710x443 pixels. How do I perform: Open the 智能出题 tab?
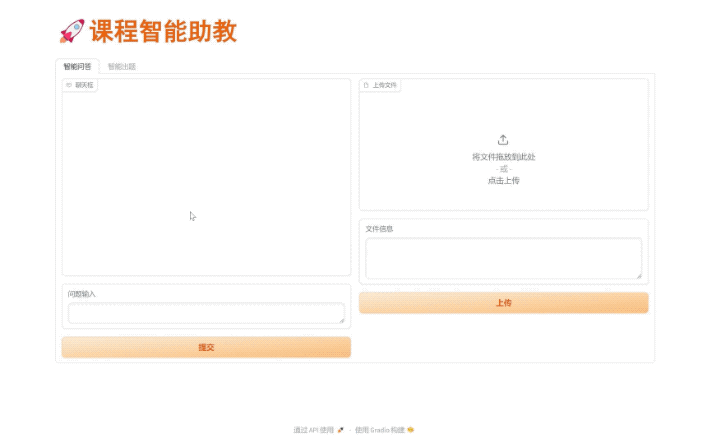(x=122, y=66)
